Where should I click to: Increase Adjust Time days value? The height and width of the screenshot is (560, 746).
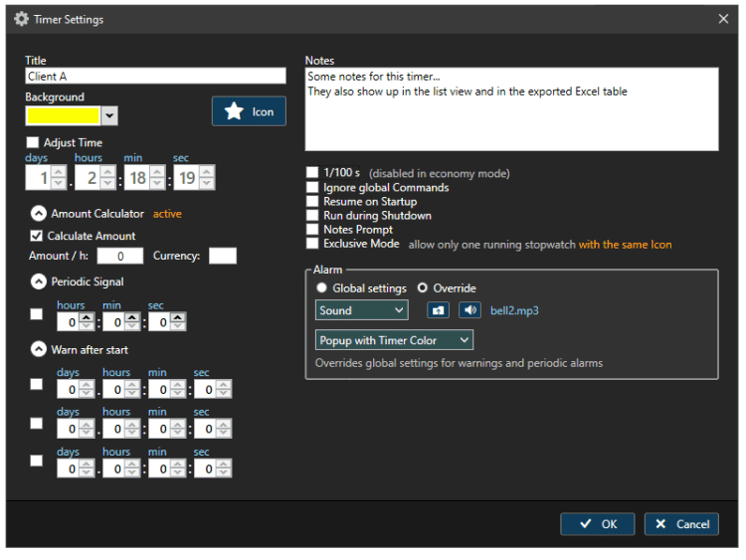[59, 172]
